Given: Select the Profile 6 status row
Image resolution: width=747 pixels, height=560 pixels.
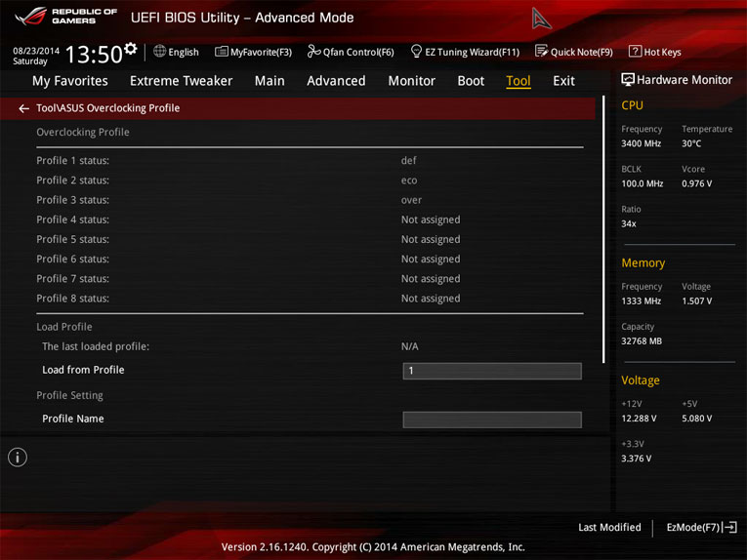Looking at the screenshot, I should pyautogui.click(x=310, y=259).
